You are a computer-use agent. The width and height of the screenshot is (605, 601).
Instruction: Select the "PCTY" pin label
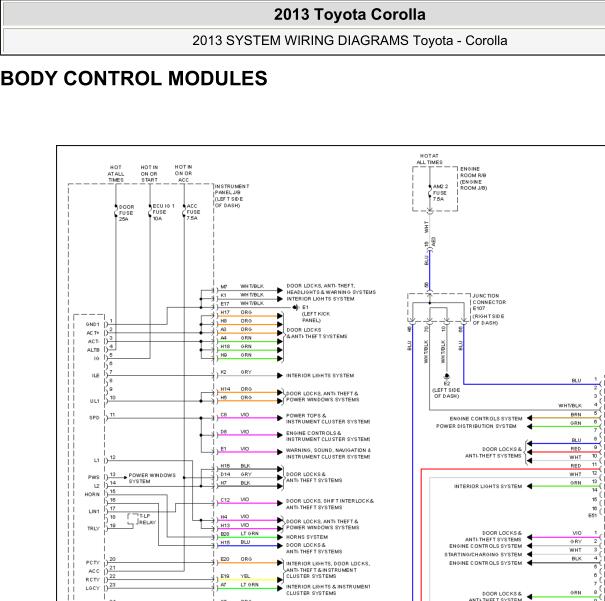click(x=93, y=562)
